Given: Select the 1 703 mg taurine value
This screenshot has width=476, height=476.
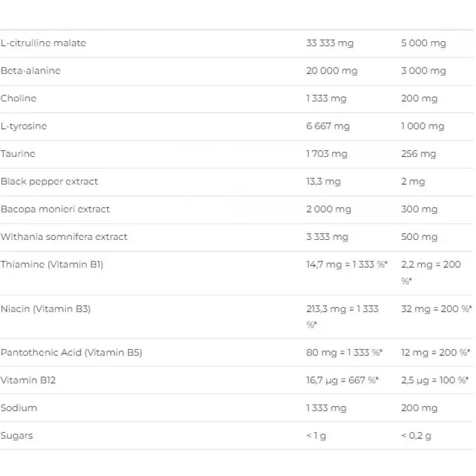Looking at the screenshot, I should tap(327, 154).
